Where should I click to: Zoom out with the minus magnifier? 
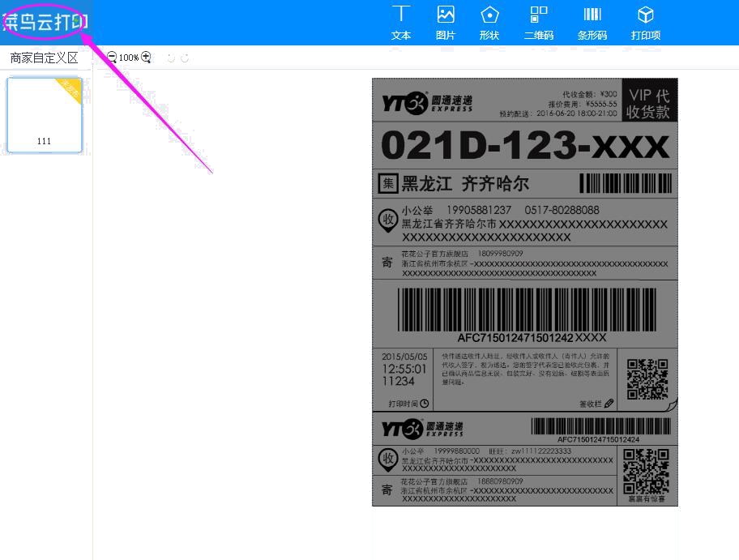coord(112,58)
